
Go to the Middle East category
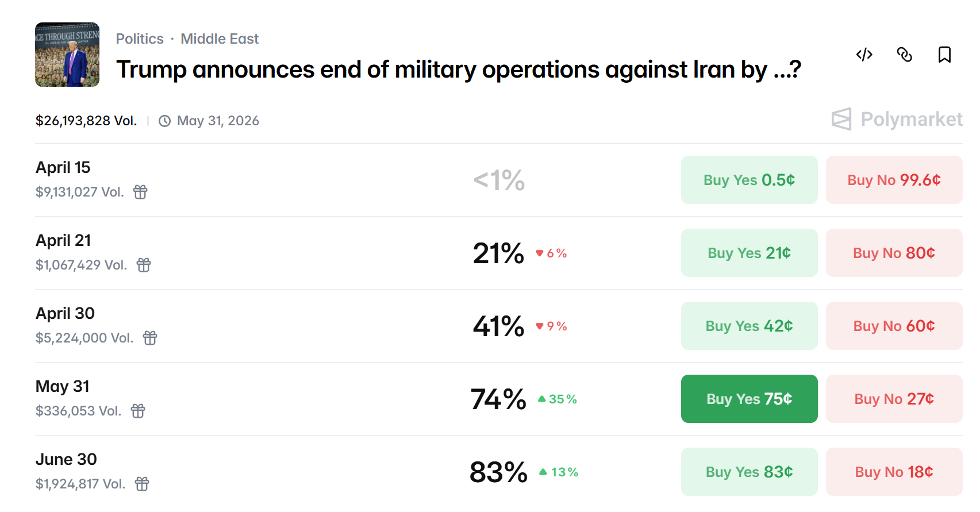pos(220,39)
